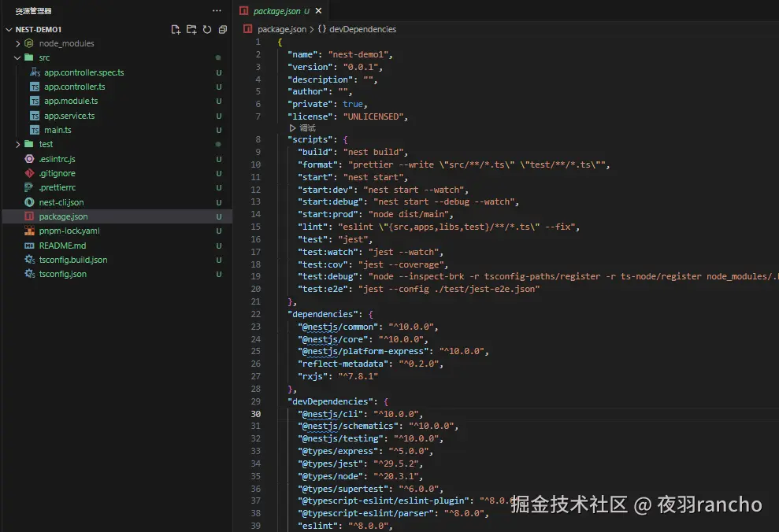The width and height of the screenshot is (779, 532).
Task: Collapse the NEST-DEMO1 project root
Action: click(x=9, y=30)
